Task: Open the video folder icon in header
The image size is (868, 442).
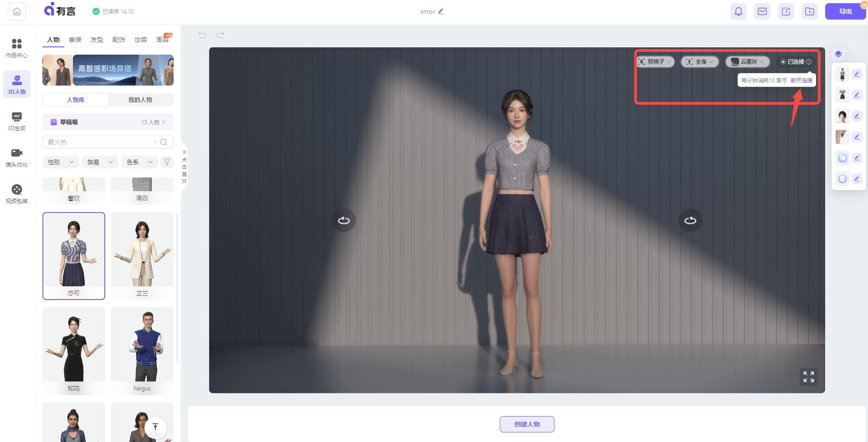Action: (x=810, y=11)
